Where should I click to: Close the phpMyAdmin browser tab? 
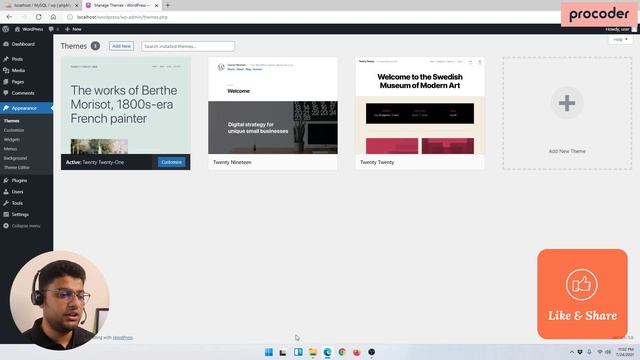(x=76, y=5)
